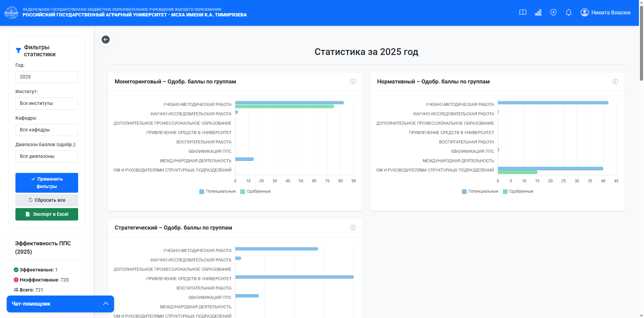The width and height of the screenshot is (644, 318).
Task: Open the Институт dropdown
Action: click(x=47, y=104)
